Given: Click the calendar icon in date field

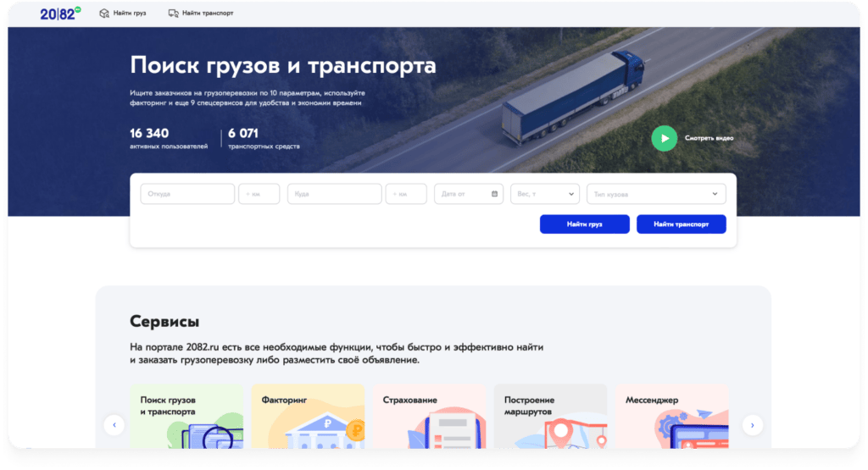Looking at the screenshot, I should point(494,194).
